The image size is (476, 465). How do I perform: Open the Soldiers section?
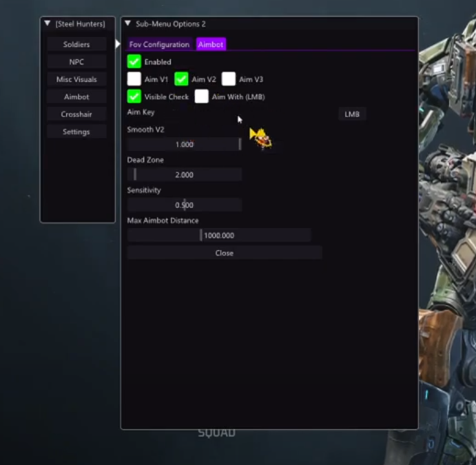coord(76,44)
